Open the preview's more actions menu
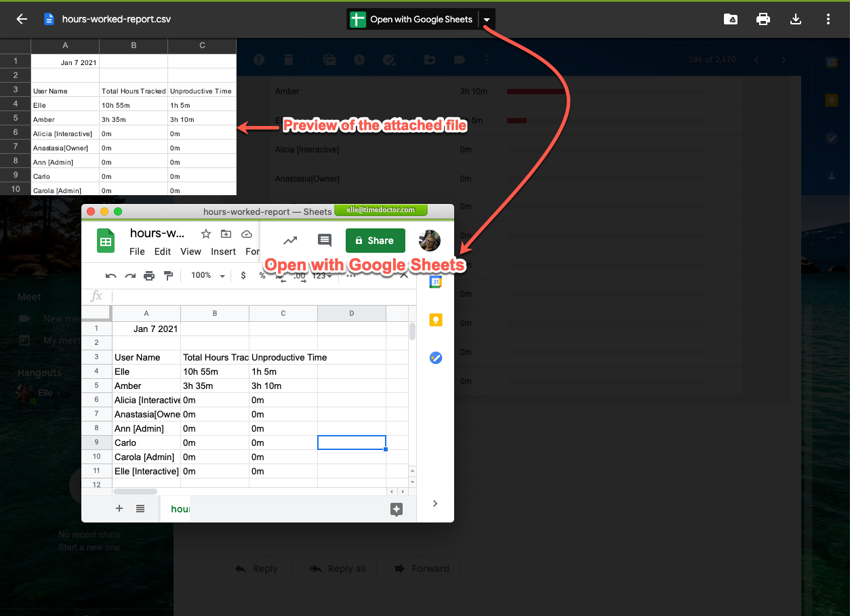850x616 pixels. [x=828, y=19]
